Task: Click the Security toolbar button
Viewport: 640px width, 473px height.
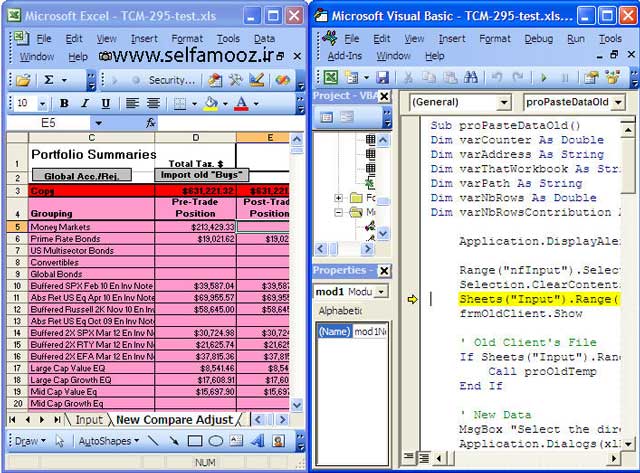Action: (x=172, y=80)
